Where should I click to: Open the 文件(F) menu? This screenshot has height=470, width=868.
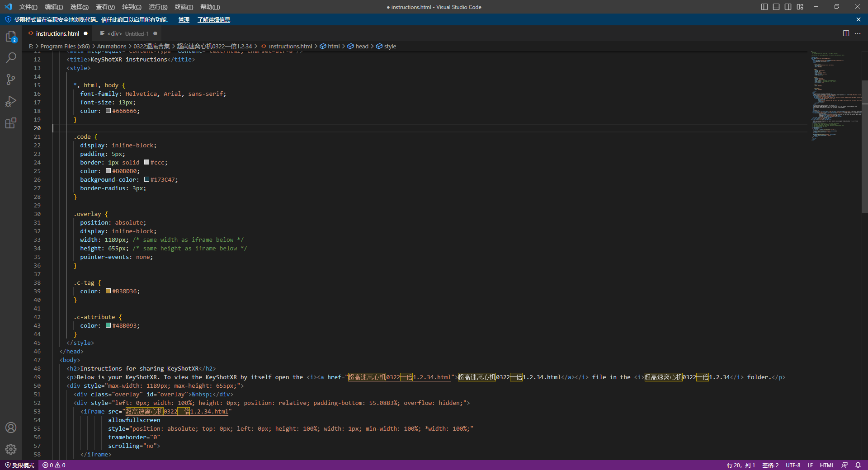[x=28, y=7]
